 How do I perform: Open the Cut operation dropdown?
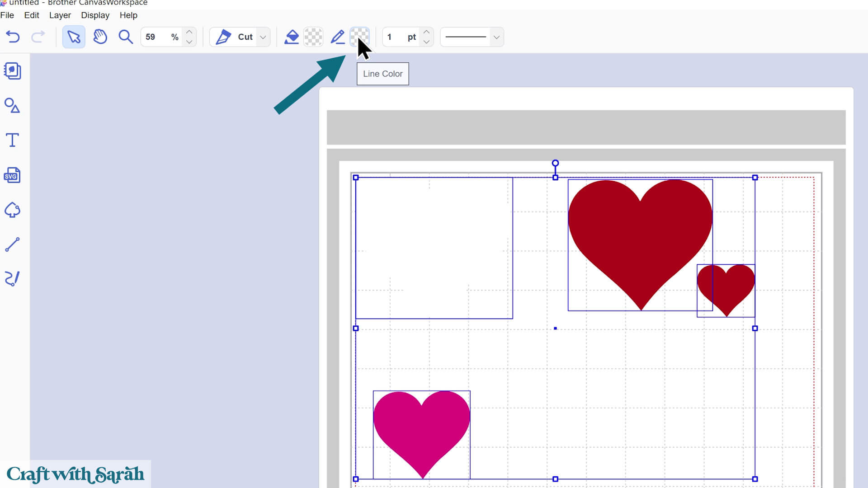click(x=263, y=37)
